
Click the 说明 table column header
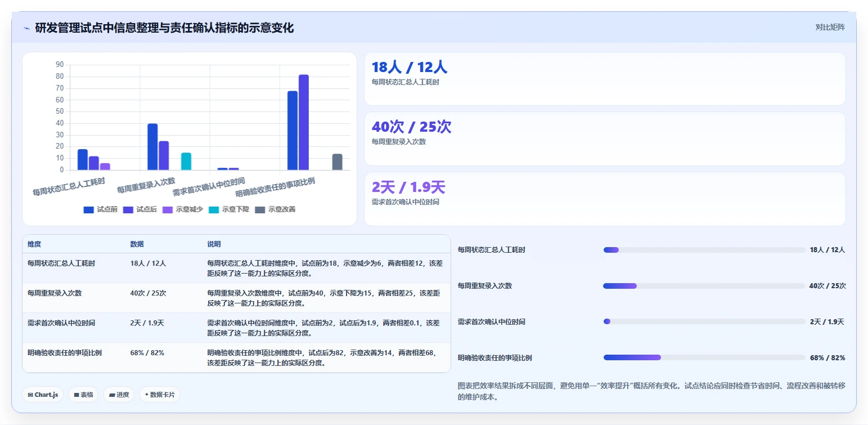tap(214, 244)
